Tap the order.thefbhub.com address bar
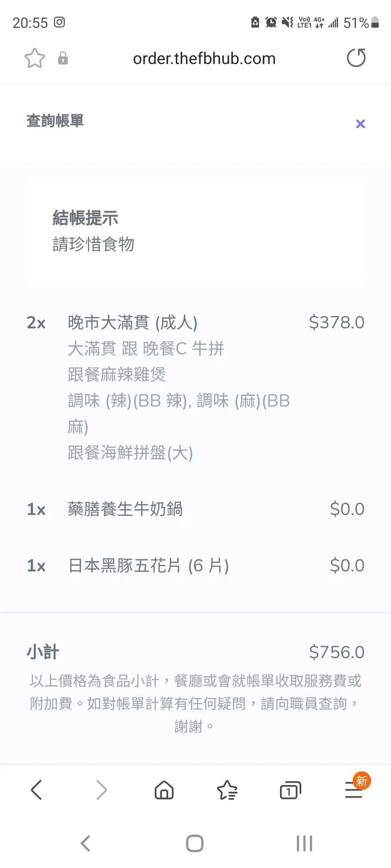Screen dimensions: 391x868 (204, 59)
